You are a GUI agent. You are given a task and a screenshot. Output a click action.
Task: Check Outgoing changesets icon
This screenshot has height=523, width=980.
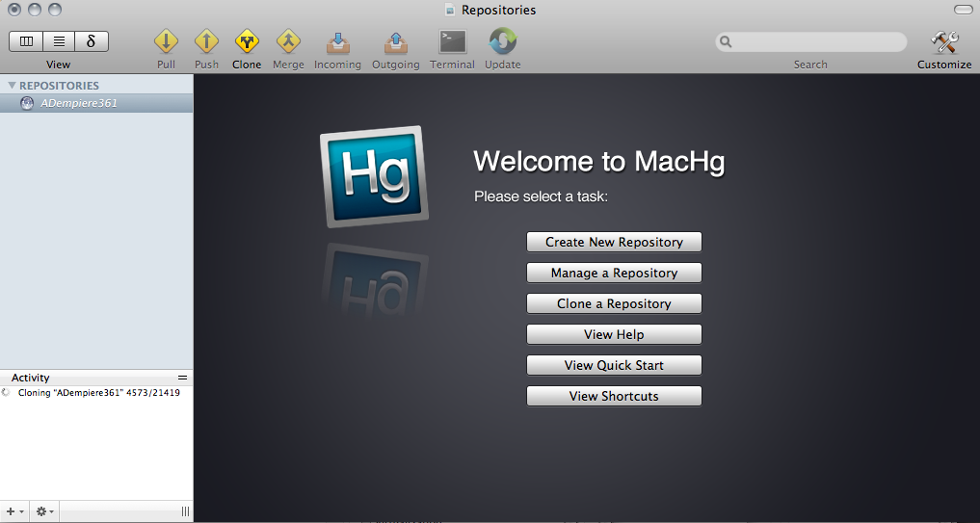point(396,43)
